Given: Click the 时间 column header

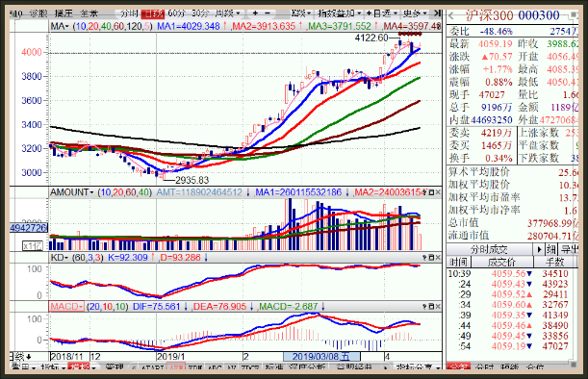Looking at the screenshot, I should 459,262.
